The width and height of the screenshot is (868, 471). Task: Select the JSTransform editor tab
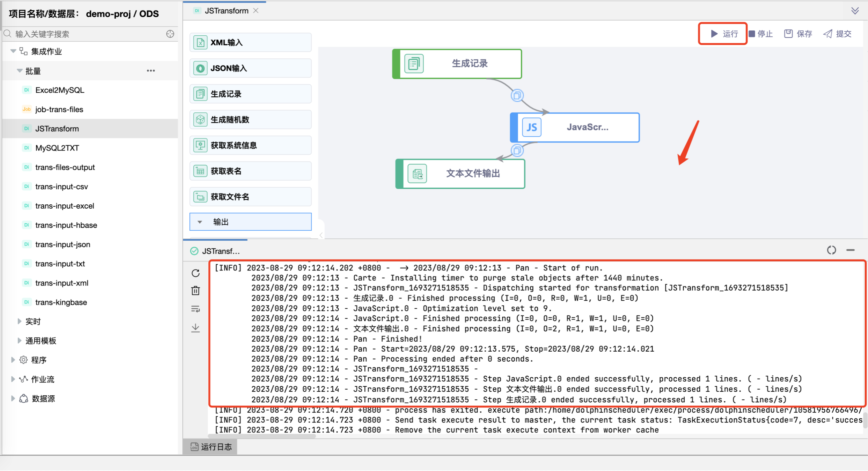click(x=226, y=11)
